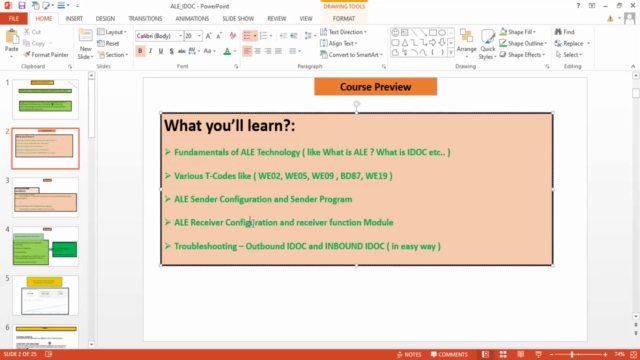Click the font color A swatch
The image size is (640, 360).
(227, 51)
